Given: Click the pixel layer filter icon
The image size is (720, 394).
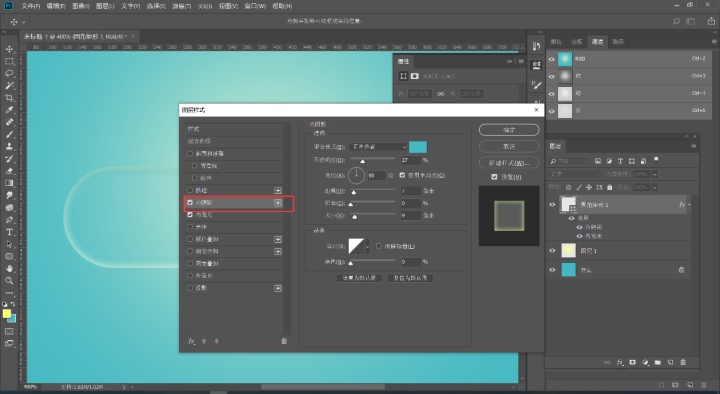Looking at the screenshot, I should tap(598, 161).
